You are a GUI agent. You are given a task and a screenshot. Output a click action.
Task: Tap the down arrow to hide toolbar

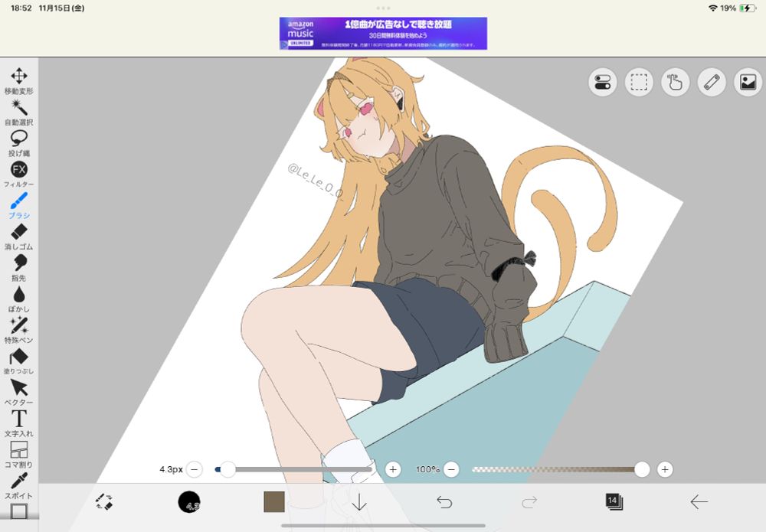pos(359,501)
